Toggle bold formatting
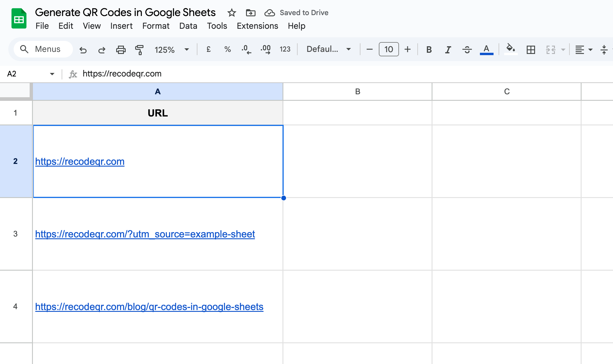Screen dimensions: 613x364 click(x=429, y=50)
